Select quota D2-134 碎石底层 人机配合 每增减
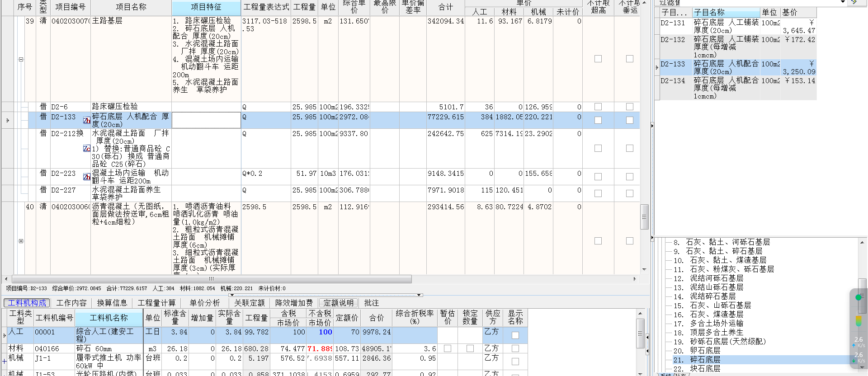This screenshot has width=868, height=376. 738,88
